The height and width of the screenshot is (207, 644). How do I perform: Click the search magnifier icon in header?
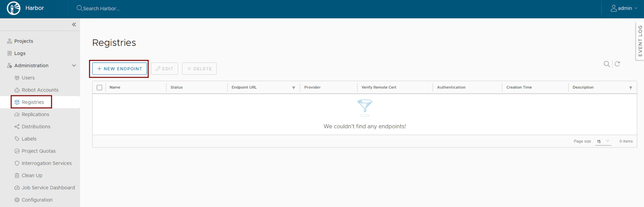[79, 8]
